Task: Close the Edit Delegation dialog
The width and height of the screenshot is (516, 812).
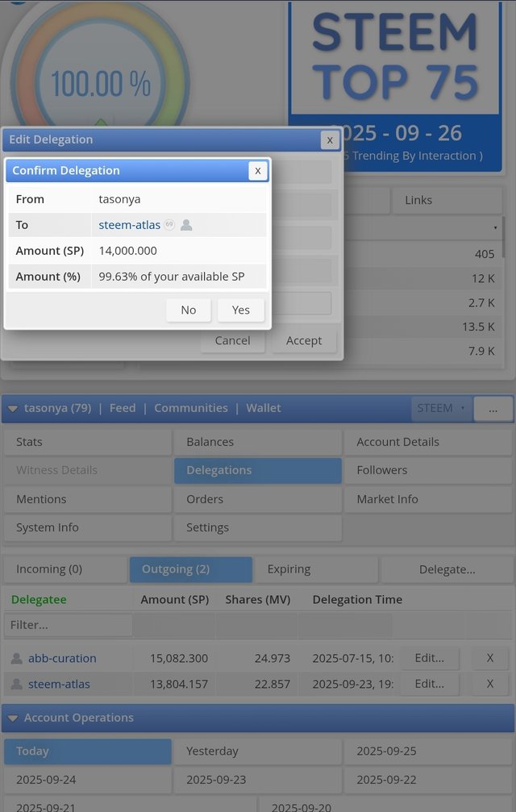Action: [x=330, y=139]
